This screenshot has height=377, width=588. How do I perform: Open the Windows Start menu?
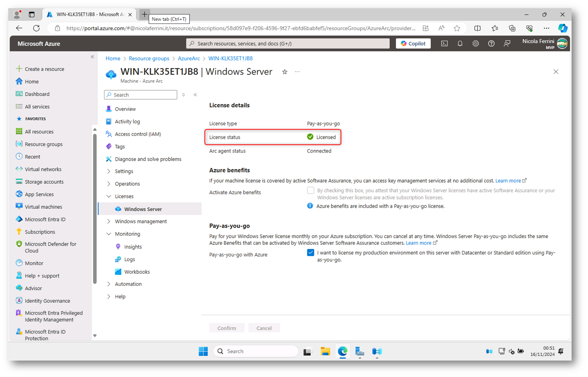pos(203,351)
